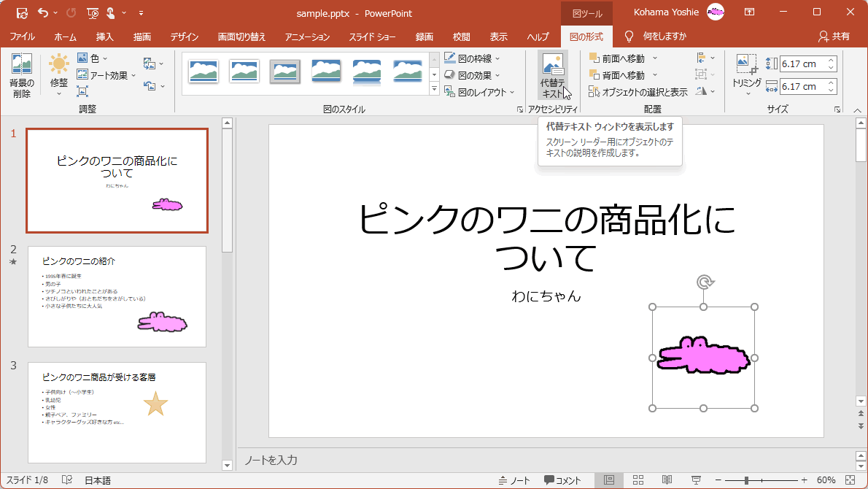868x489 pixels.
Task: Open the 図の効果 picture effects dropdown
Action: (473, 75)
